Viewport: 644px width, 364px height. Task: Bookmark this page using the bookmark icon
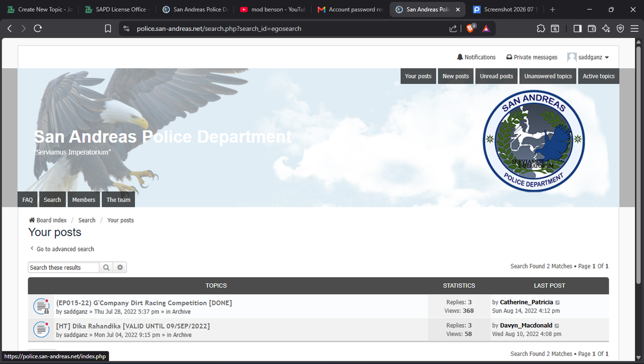pyautogui.click(x=108, y=29)
